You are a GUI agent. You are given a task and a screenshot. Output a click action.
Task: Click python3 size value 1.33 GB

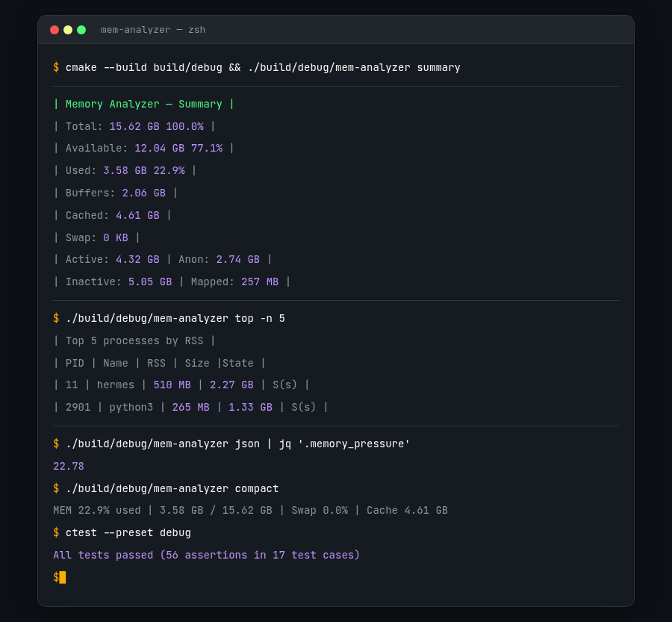tap(250, 407)
